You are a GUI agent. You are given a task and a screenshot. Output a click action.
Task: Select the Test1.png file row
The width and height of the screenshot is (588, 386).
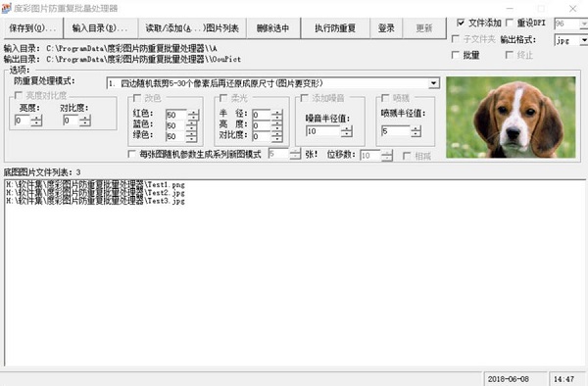96,185
